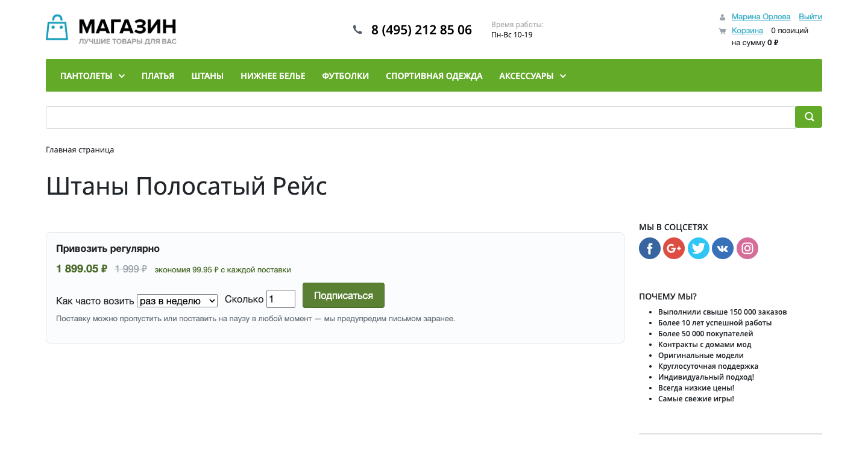Viewport: 868px width, 458px height.
Task: Open the Платья category
Action: [158, 76]
